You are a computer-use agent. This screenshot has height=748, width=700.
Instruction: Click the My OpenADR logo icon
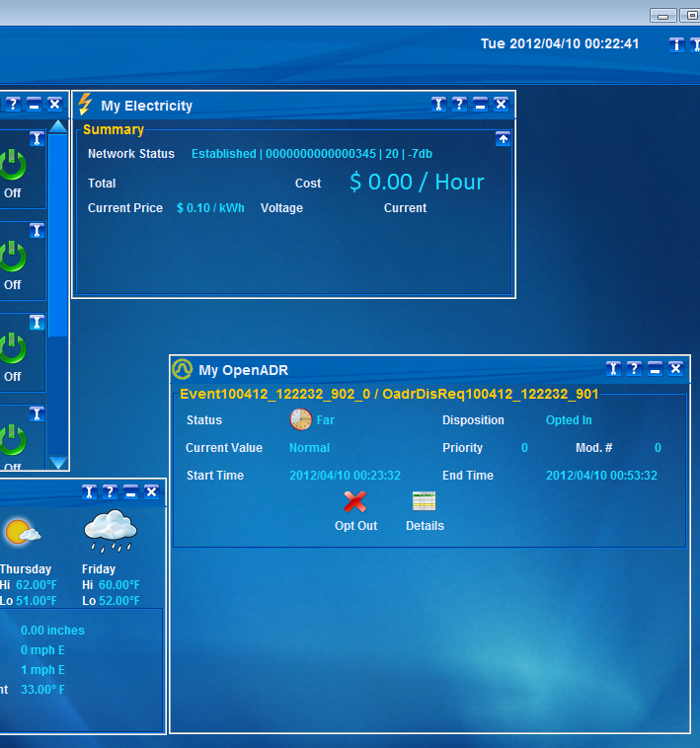(x=182, y=369)
